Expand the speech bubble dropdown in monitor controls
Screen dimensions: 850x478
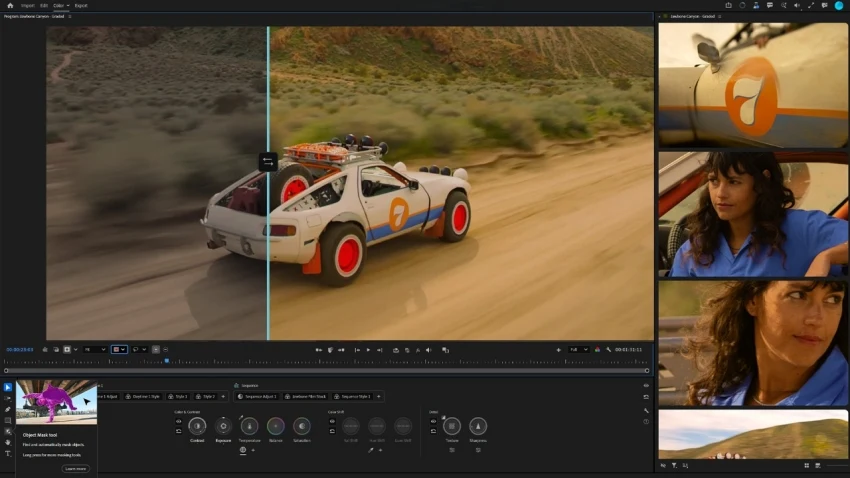coord(144,350)
